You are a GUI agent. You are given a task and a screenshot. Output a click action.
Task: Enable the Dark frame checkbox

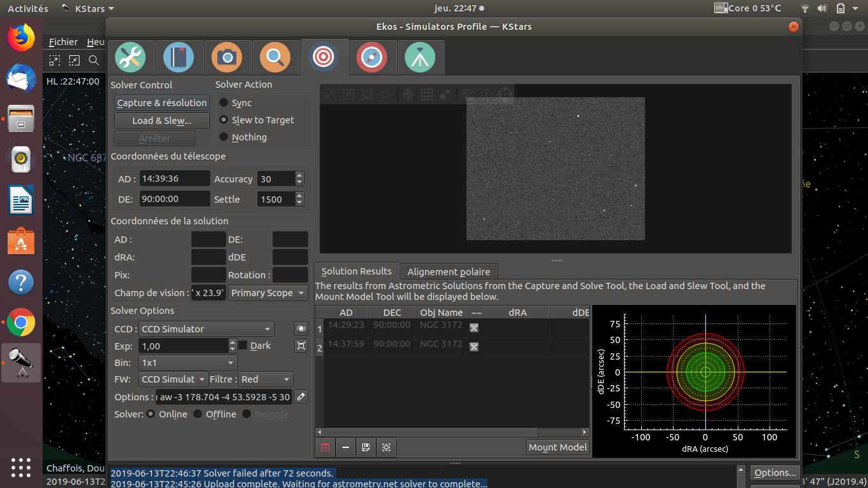[x=243, y=346]
